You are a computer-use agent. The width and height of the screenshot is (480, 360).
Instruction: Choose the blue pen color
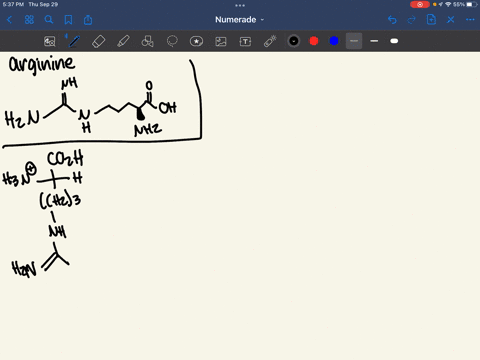click(x=334, y=41)
